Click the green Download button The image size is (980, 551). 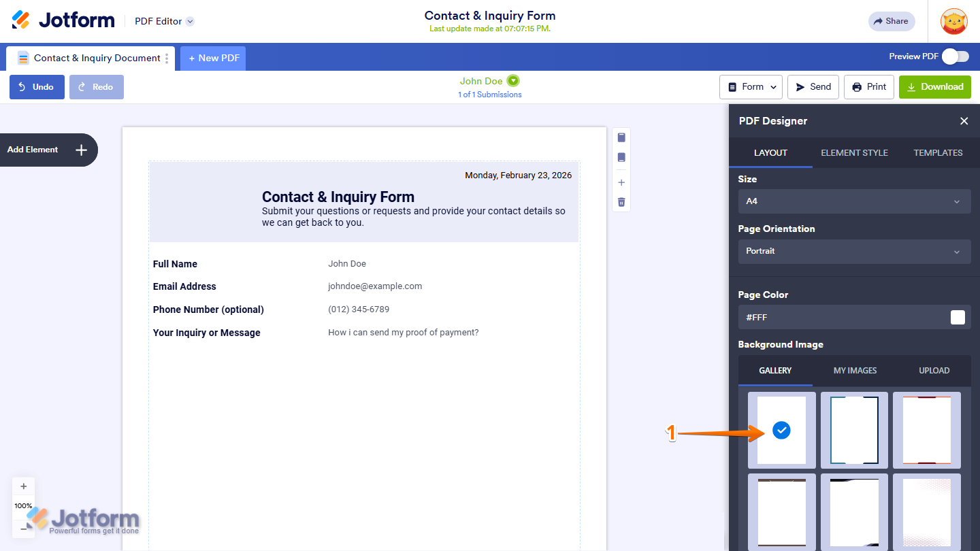point(934,86)
